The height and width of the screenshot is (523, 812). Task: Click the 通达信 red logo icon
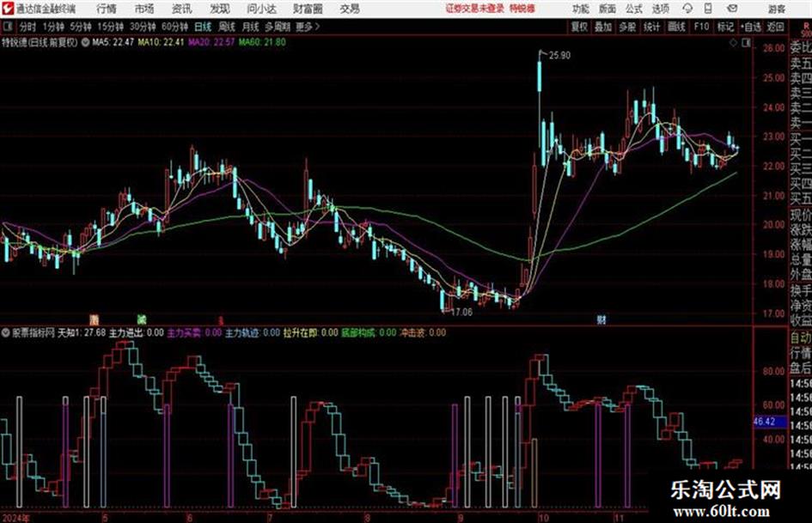(x=7, y=9)
